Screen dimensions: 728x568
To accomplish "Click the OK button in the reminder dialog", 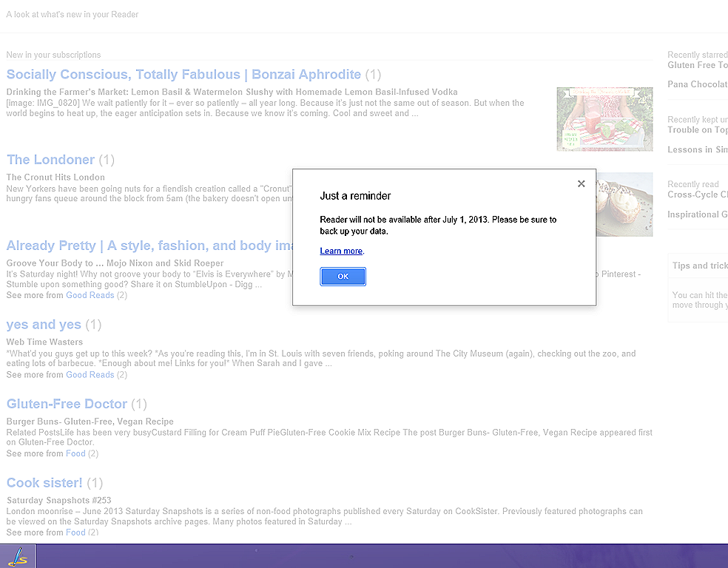I will [343, 277].
